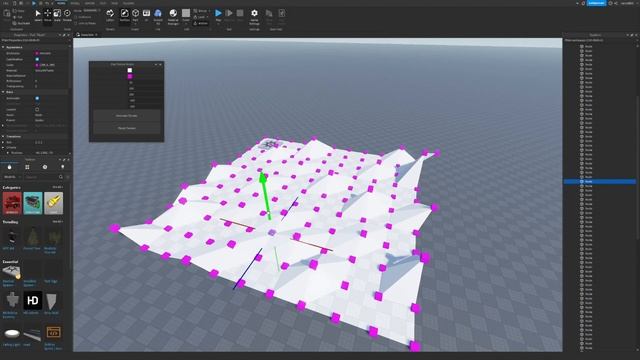Toggle the Locked checkbox
Image resolution: width=640 pixels, height=360 pixels.
pyautogui.click(x=37, y=109)
